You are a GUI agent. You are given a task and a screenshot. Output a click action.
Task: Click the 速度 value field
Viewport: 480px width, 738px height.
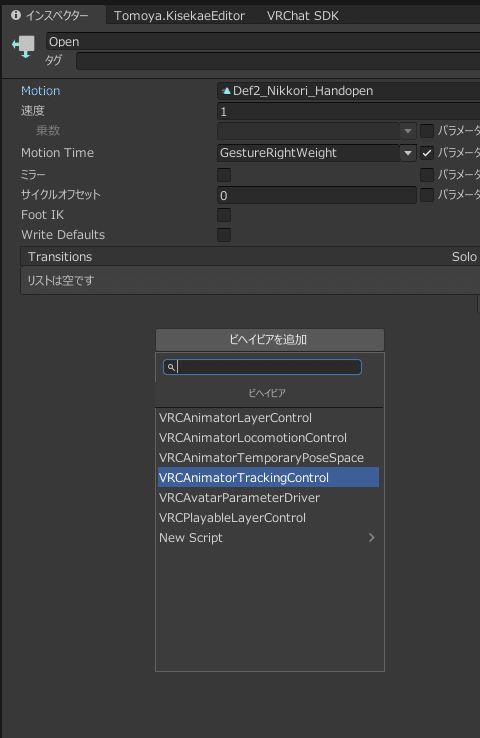coord(349,112)
